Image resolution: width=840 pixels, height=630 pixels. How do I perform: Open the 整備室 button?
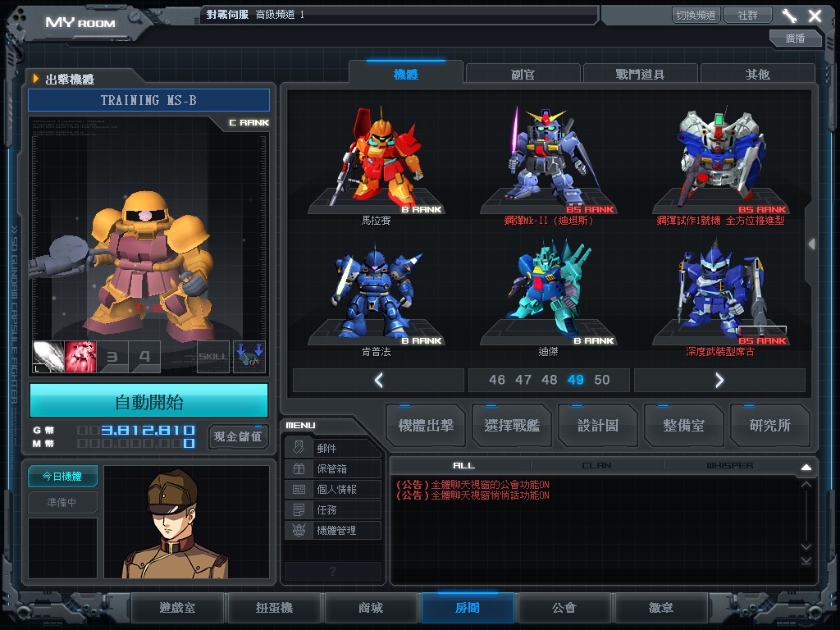pos(683,426)
